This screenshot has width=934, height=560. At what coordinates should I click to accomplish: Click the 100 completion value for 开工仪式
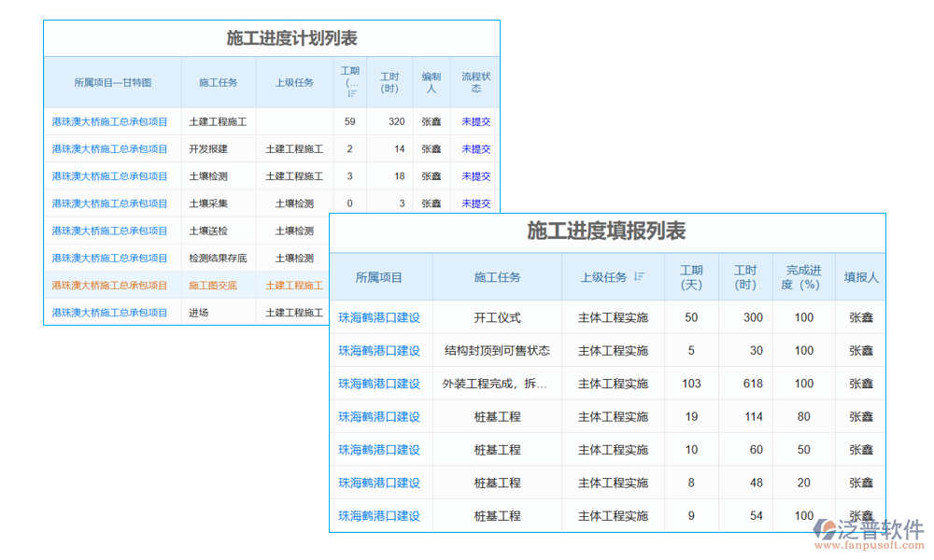point(804,317)
